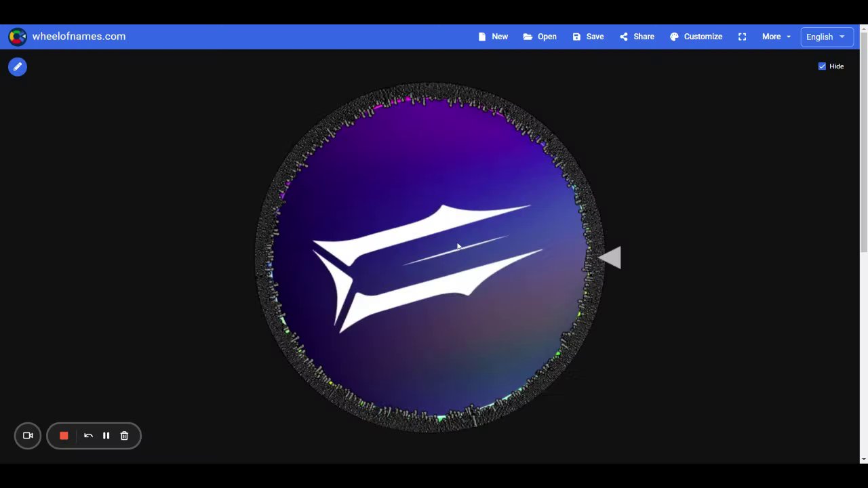Open the Customize options

696,37
